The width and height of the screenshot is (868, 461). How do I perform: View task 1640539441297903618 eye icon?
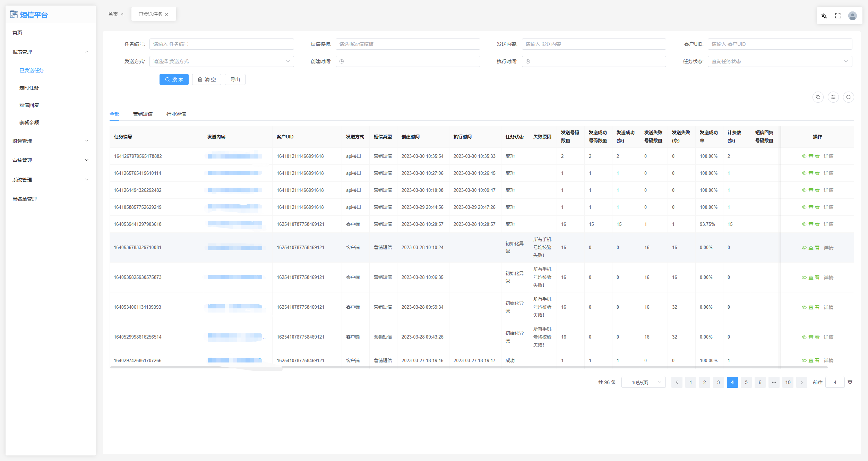(804, 224)
